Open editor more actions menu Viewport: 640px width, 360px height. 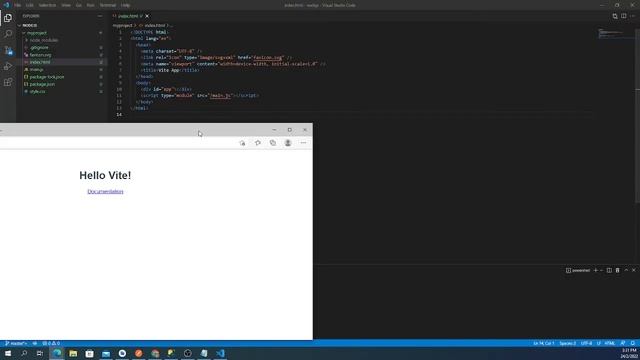point(633,16)
